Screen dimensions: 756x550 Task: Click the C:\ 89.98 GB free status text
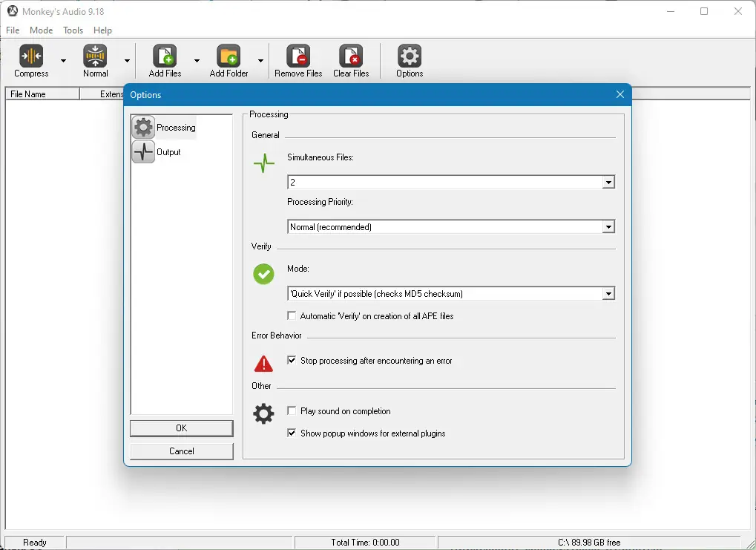[589, 543]
